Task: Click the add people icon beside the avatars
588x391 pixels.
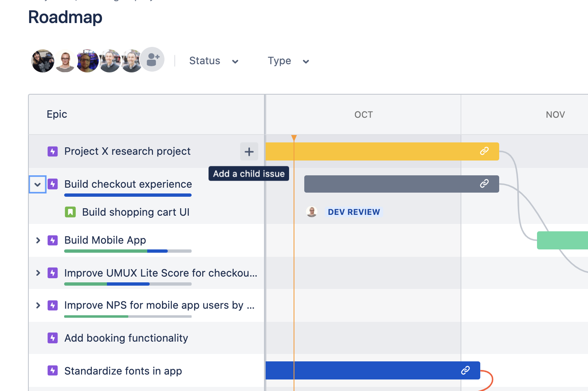Action: tap(152, 59)
